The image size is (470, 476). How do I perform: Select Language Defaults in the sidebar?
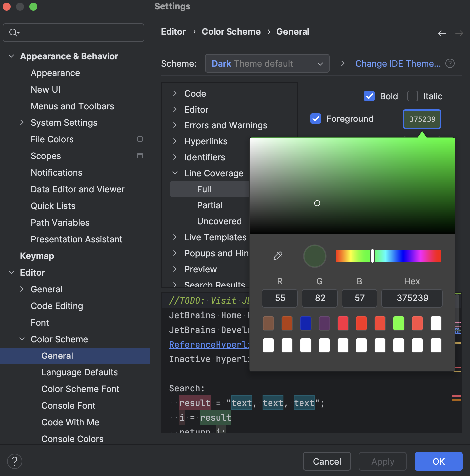[80, 372]
